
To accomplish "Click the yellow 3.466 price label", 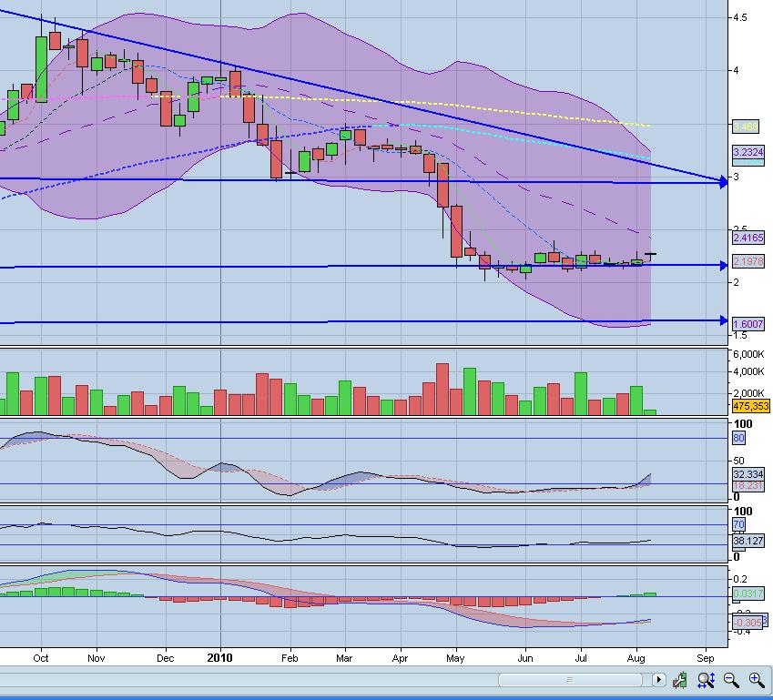I will coord(745,127).
